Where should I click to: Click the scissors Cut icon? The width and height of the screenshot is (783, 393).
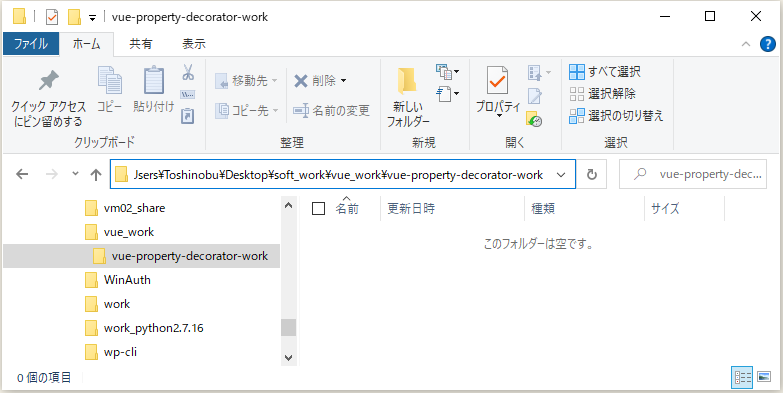tap(188, 72)
